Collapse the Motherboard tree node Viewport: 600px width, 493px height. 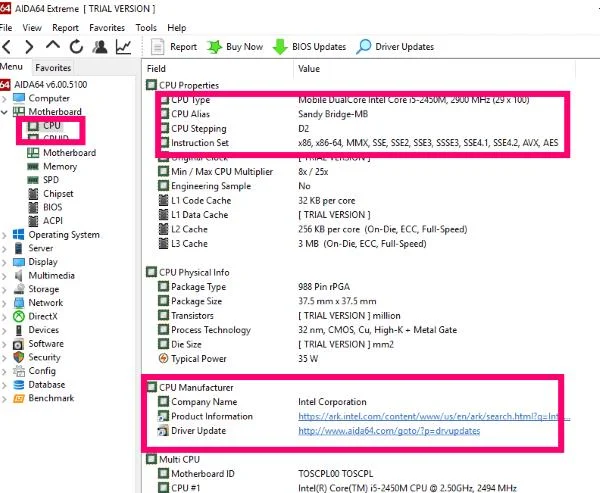pyautogui.click(x=4, y=112)
